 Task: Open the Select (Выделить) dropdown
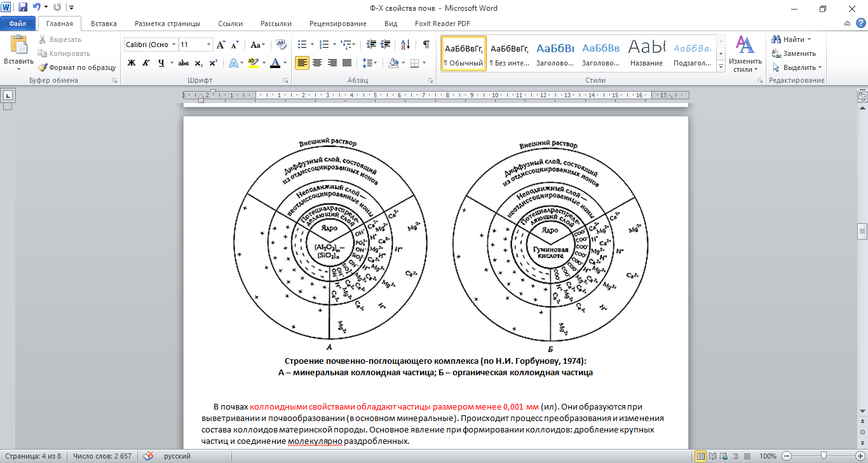pos(797,67)
